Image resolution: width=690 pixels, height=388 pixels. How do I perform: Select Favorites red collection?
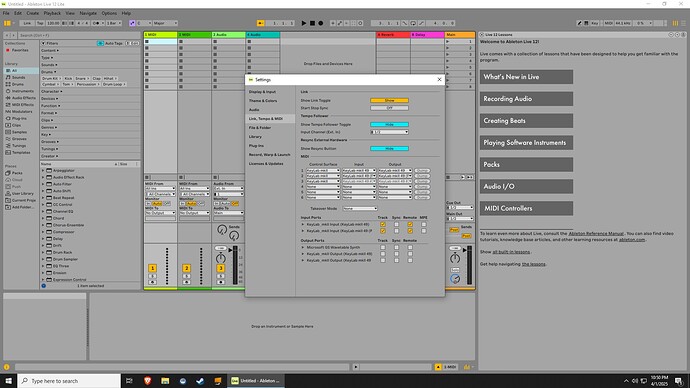[x=19, y=50]
